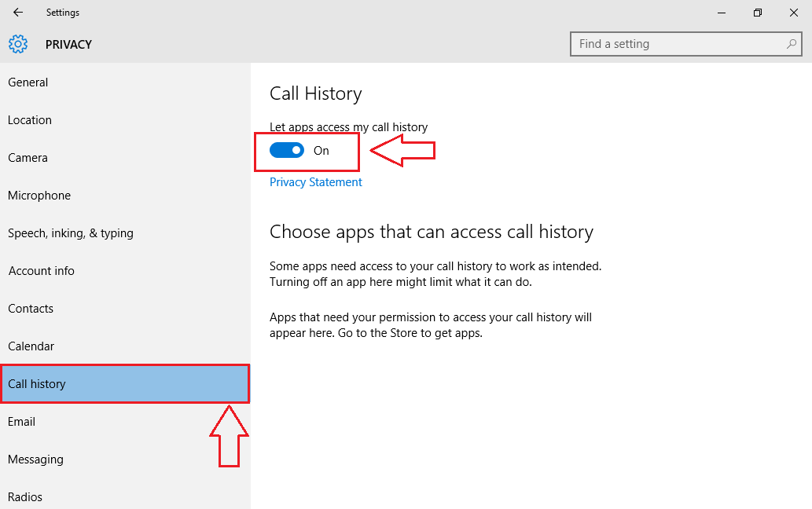Open Account info settings

(125, 271)
